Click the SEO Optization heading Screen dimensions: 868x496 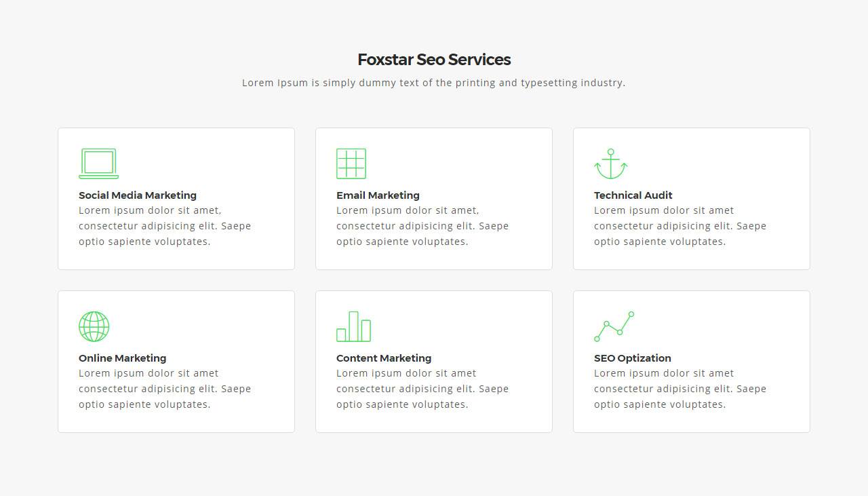(633, 358)
